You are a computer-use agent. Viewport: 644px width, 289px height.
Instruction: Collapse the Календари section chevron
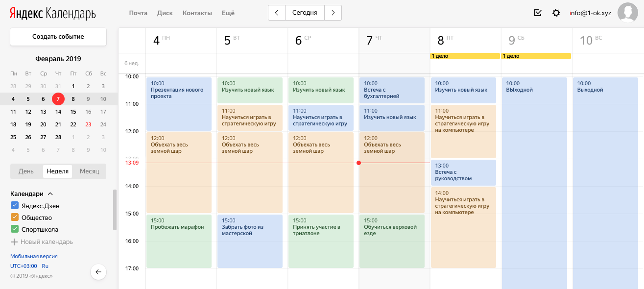50,194
